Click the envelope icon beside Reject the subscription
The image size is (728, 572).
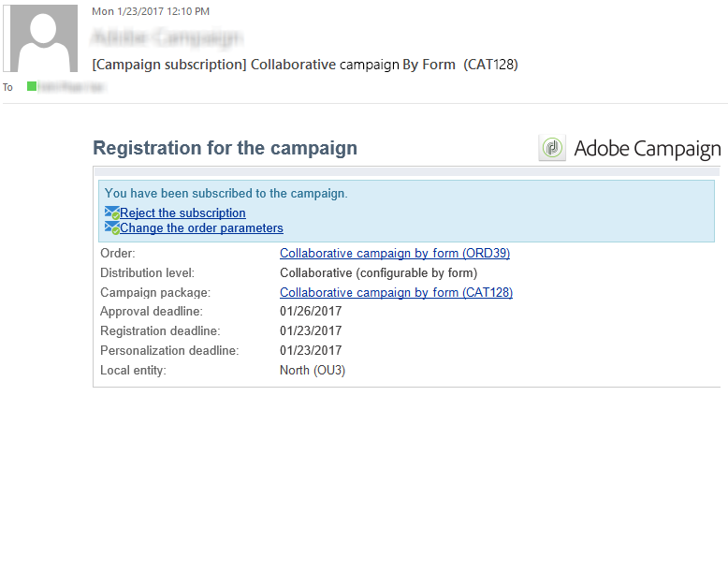pos(112,213)
